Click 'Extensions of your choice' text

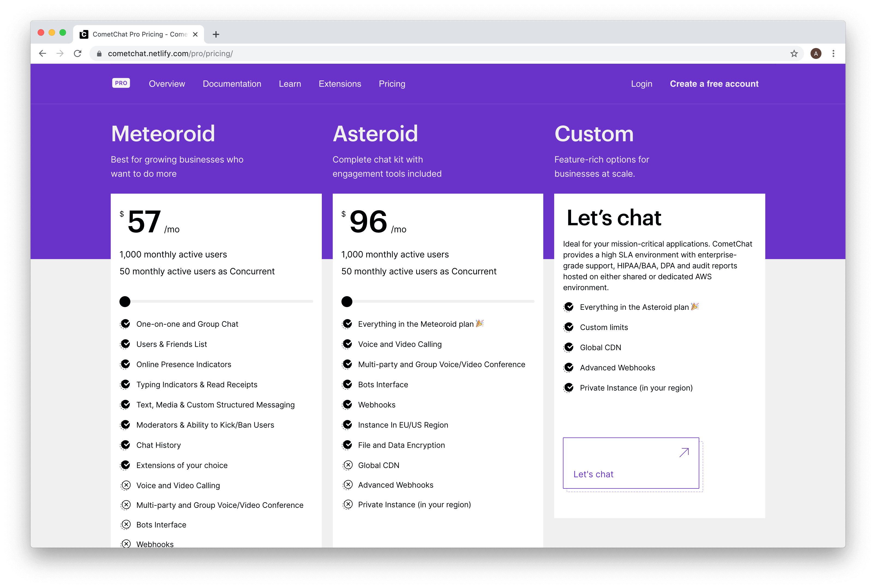[182, 465]
